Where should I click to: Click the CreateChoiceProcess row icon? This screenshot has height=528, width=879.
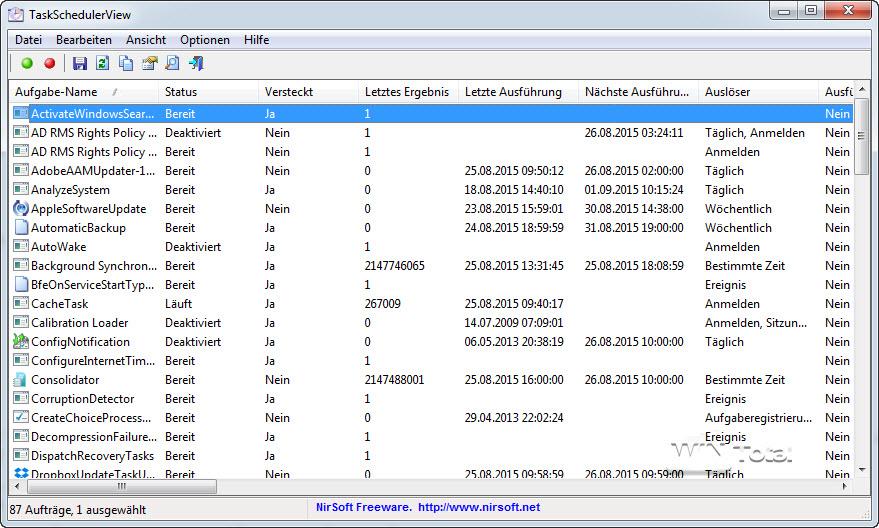21,418
